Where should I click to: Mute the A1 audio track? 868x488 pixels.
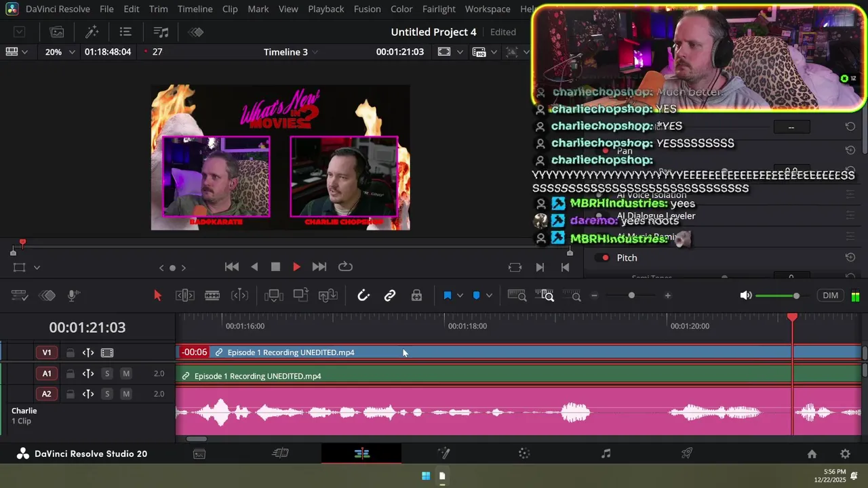pyautogui.click(x=126, y=373)
